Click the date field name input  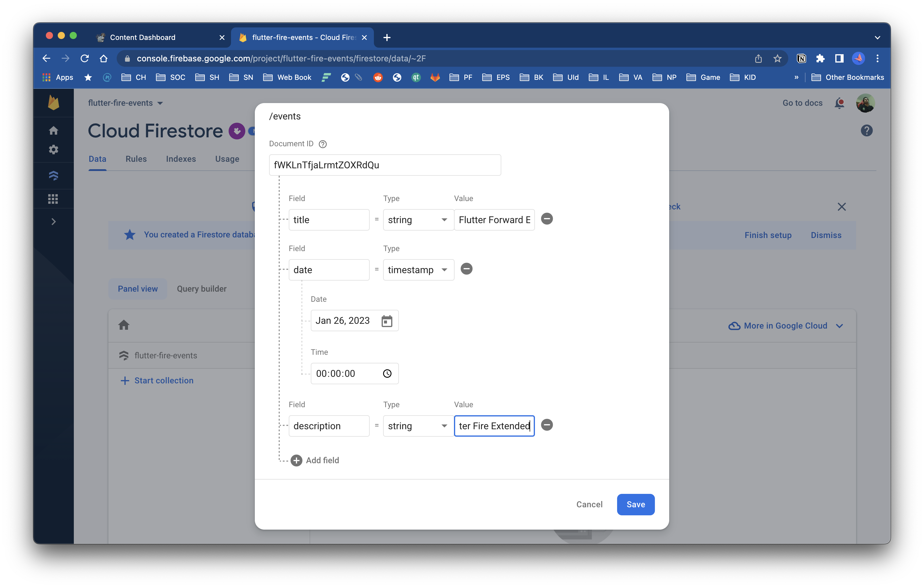(x=329, y=270)
